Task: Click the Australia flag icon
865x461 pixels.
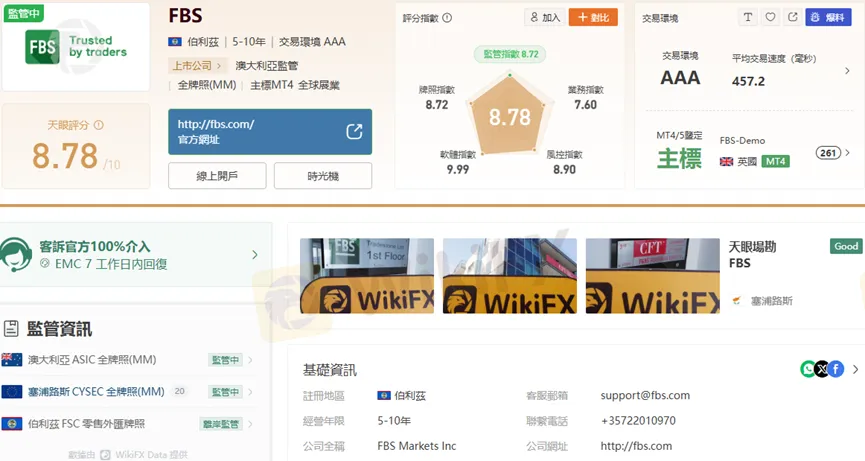Action: pos(12,360)
